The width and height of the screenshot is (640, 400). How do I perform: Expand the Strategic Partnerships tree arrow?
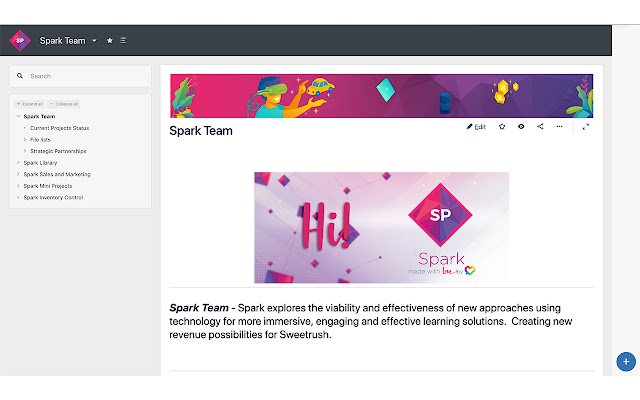(24, 151)
